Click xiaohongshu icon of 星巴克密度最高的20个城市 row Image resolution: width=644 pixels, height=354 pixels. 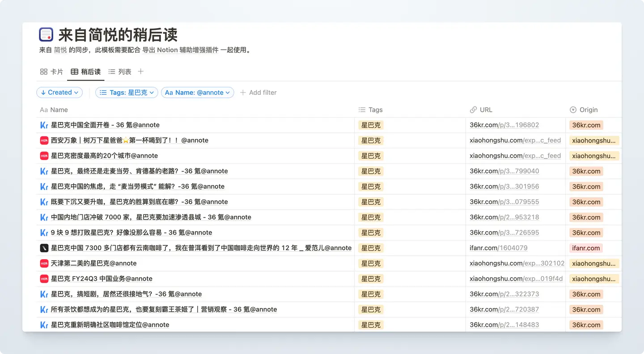(44, 156)
